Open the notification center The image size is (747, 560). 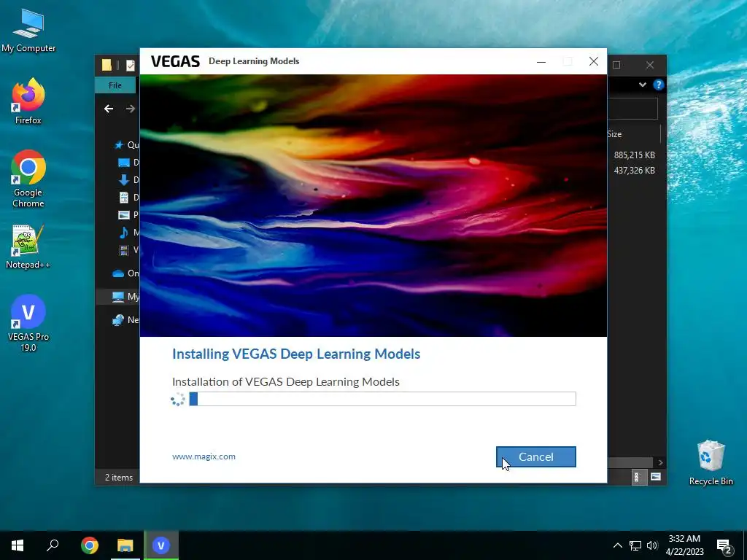(724, 545)
